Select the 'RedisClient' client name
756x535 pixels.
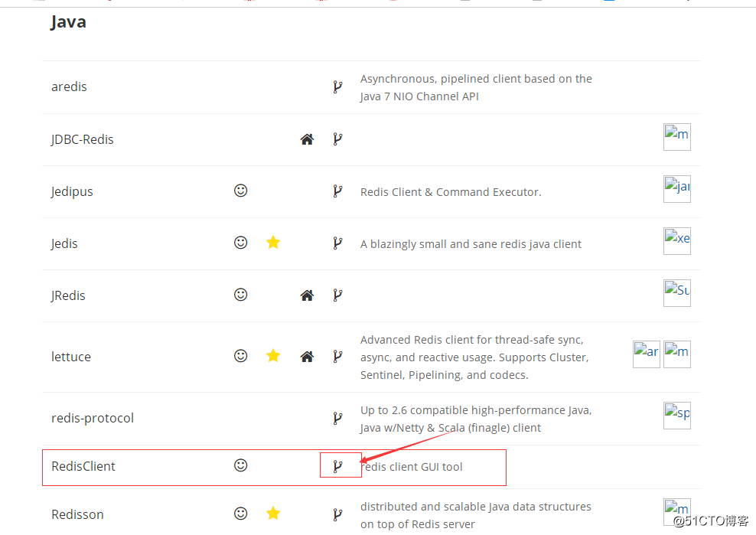83,466
